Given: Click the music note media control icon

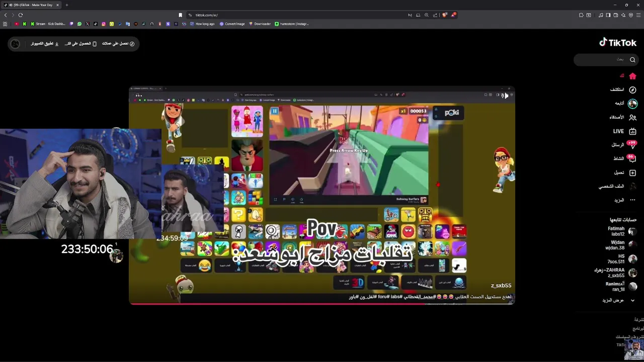Looking at the screenshot, I should pos(601,15).
